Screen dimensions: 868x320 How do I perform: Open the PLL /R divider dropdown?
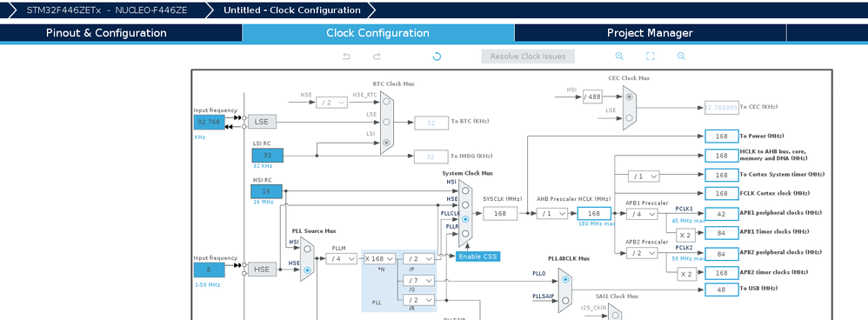tap(418, 300)
